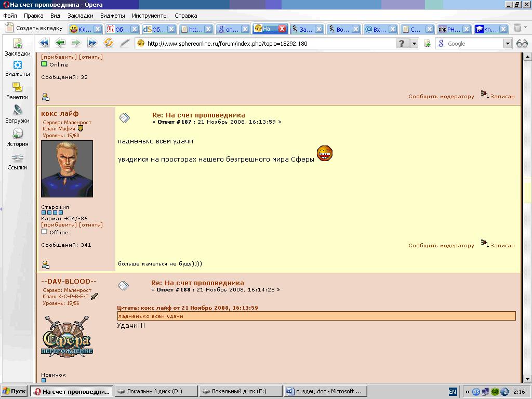Screen dimensions: 532x399
Task: Open the Виджеты menu
Action: (x=113, y=16)
